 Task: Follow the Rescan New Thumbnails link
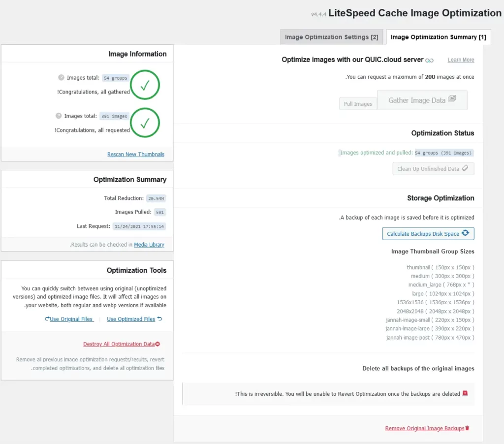(x=136, y=155)
